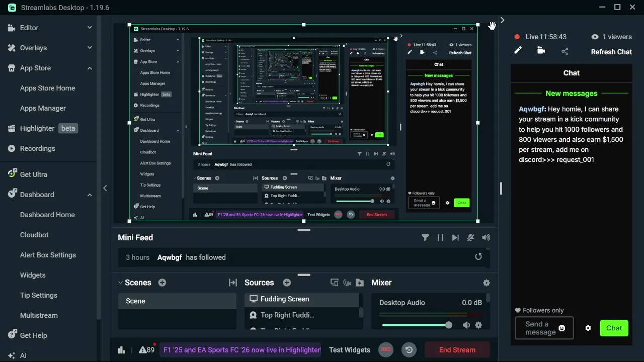Open the widget audio icon in Sources header
Viewport: 644px width, 362px height.
(347, 283)
